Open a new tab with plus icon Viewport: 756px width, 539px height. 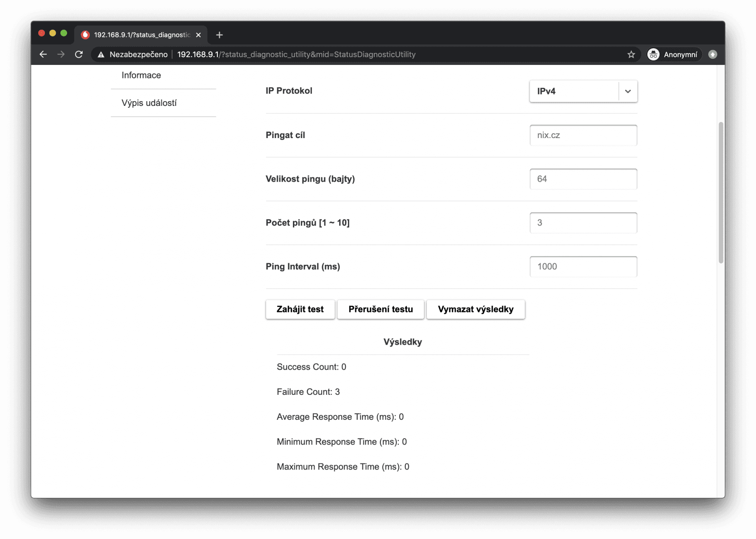pos(219,35)
